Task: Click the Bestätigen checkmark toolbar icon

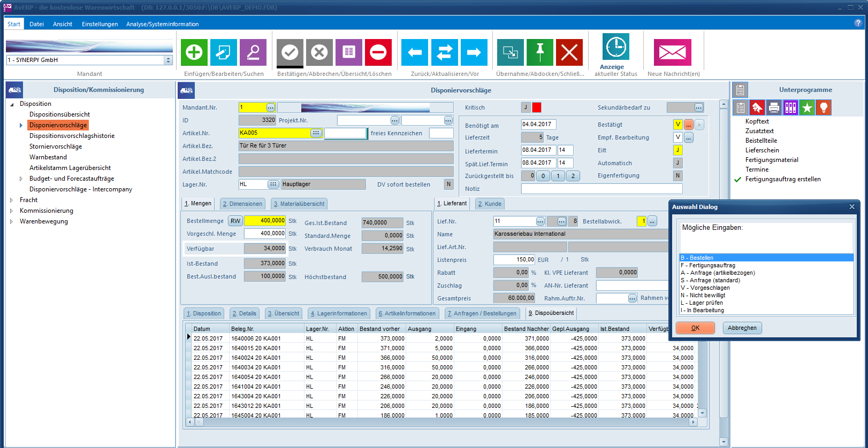Action: [290, 52]
